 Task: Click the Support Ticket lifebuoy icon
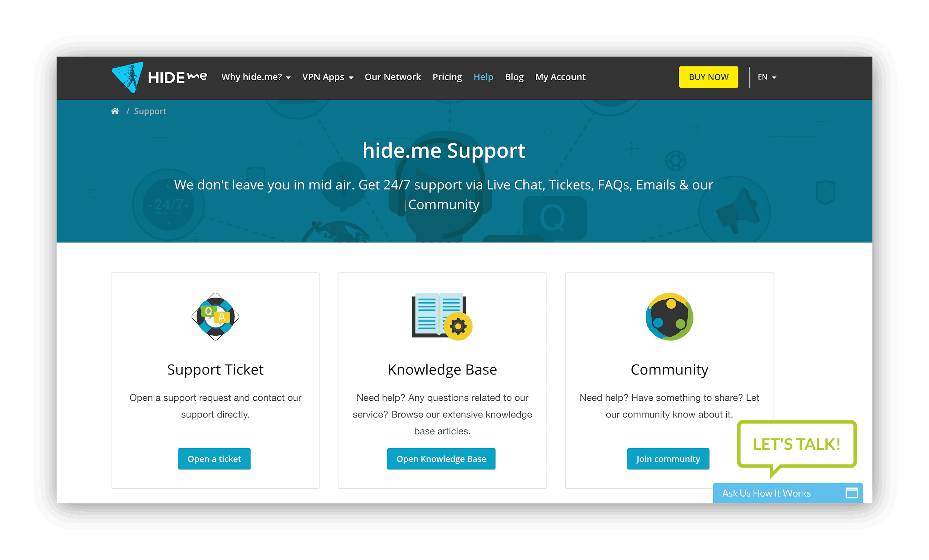(215, 317)
